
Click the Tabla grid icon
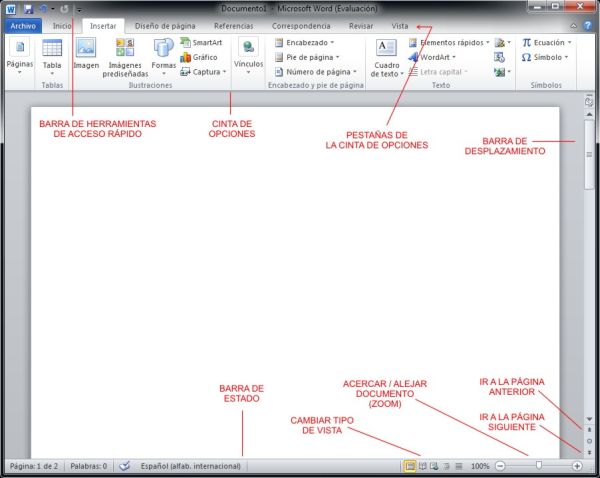[52, 48]
